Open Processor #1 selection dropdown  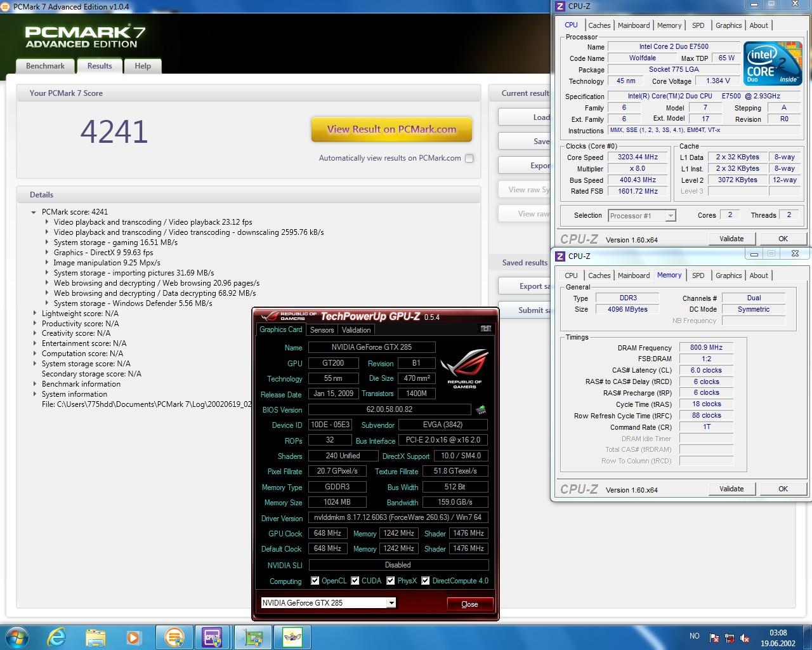tap(671, 216)
